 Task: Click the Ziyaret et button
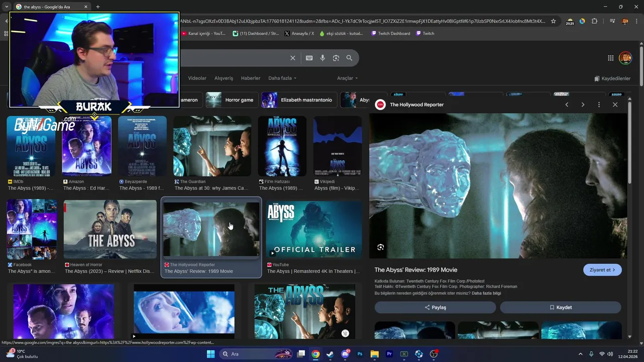coord(602,270)
